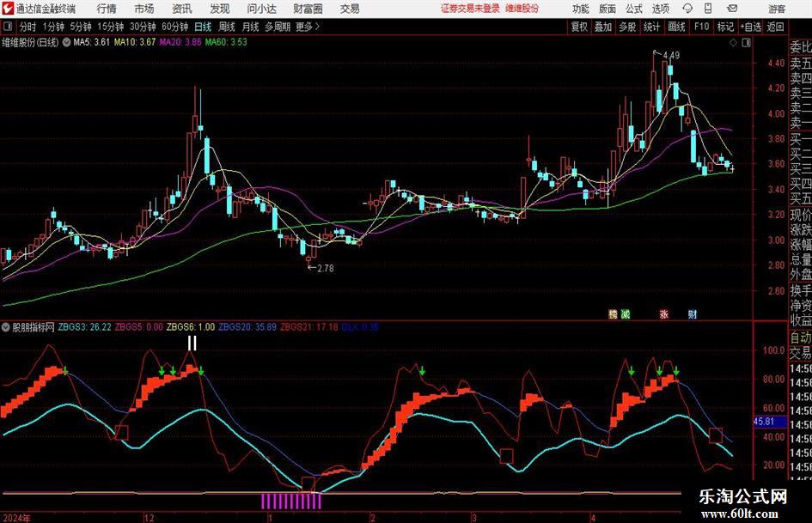This screenshot has width=812, height=523.
Task: Select the 周线 weekly period tab
Action: click(227, 27)
